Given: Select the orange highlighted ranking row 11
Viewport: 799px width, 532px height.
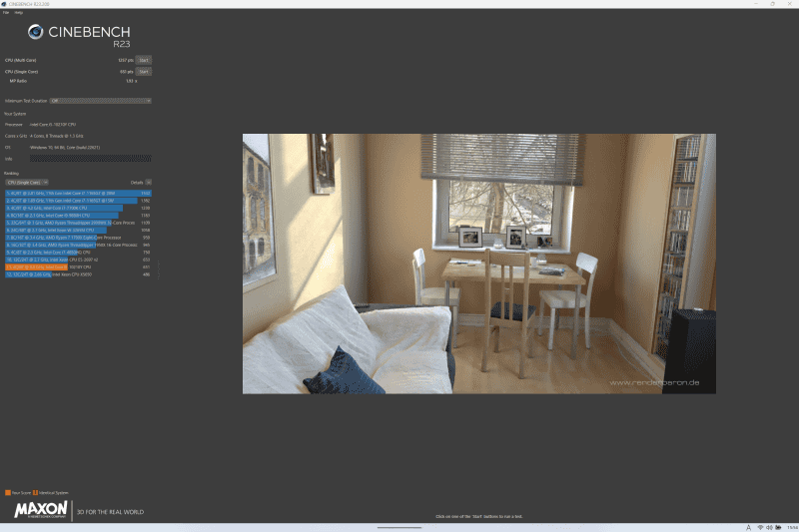Looking at the screenshot, I should coord(79,267).
